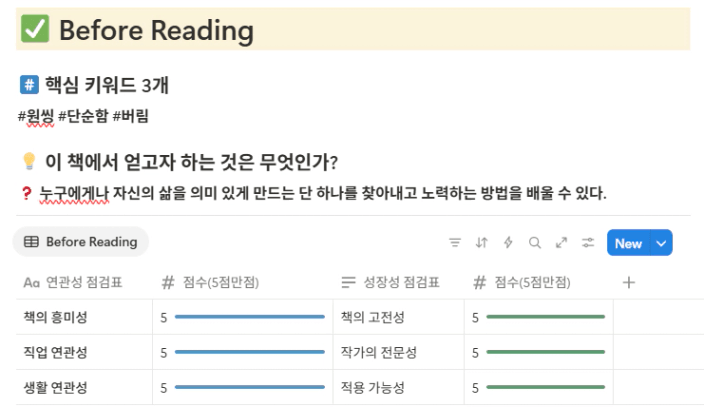Click the light bulb emoji icon
This screenshot has width=704, height=407.
[x=29, y=161]
